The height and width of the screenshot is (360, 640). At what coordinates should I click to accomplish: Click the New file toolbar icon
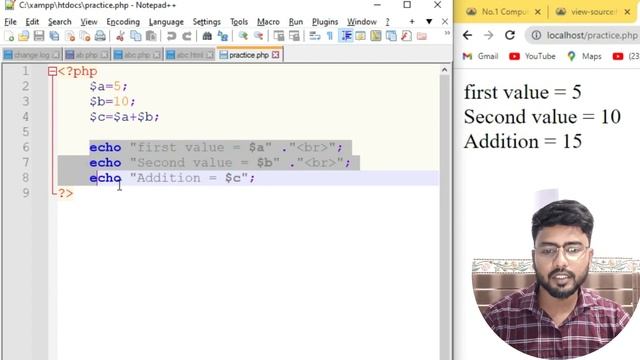(x=9, y=36)
